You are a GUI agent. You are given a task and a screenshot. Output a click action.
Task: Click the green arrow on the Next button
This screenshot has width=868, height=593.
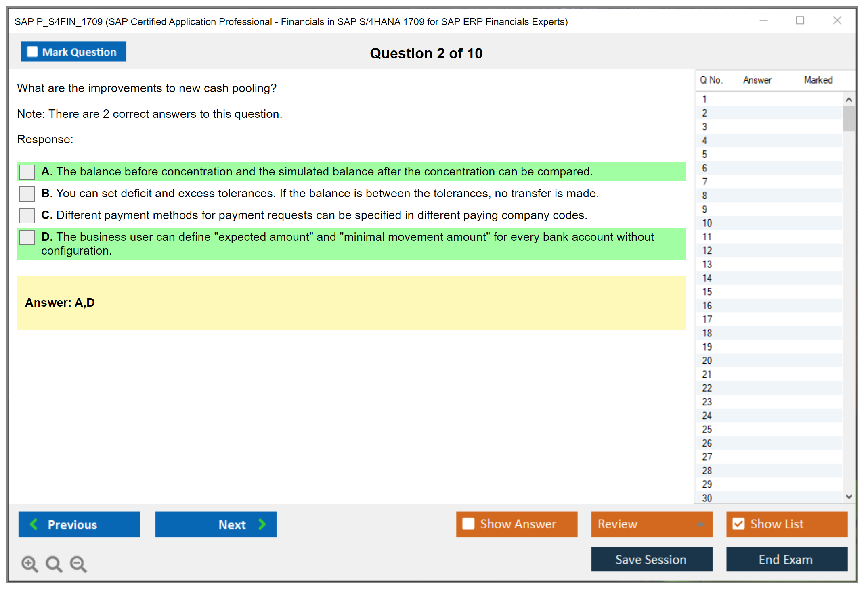262,524
